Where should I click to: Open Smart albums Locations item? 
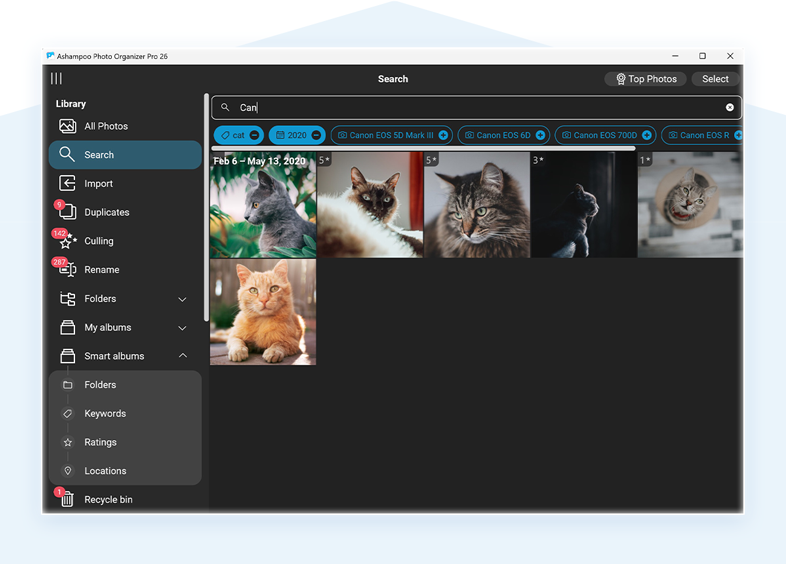[x=125, y=471]
